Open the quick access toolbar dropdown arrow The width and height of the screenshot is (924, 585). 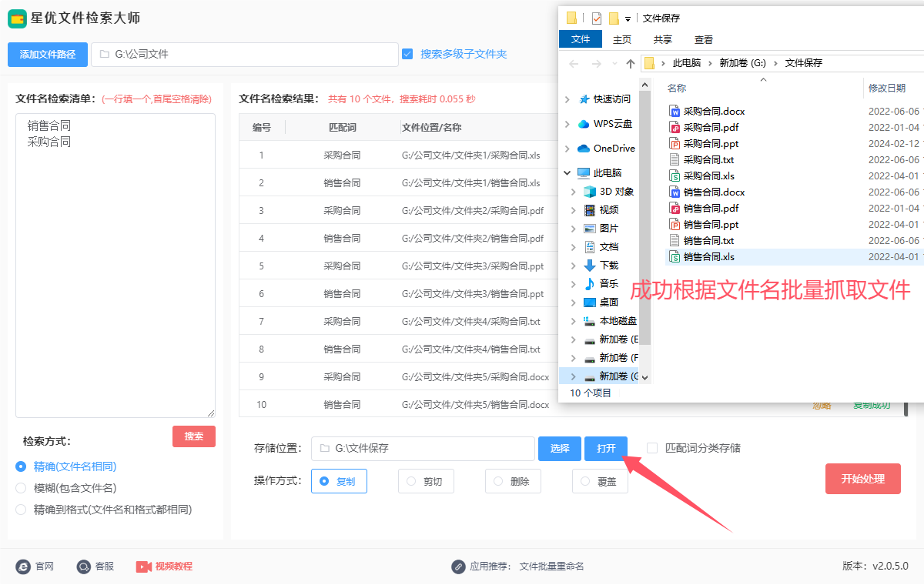[x=628, y=19]
